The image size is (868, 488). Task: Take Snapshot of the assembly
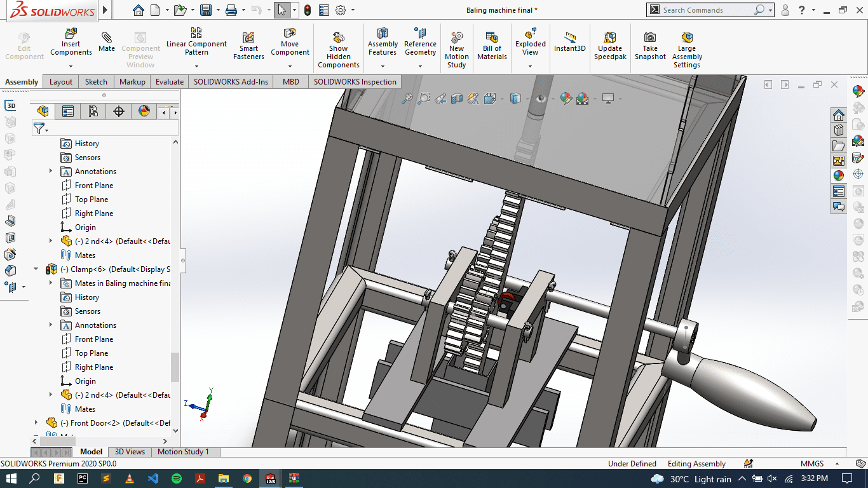[650, 46]
